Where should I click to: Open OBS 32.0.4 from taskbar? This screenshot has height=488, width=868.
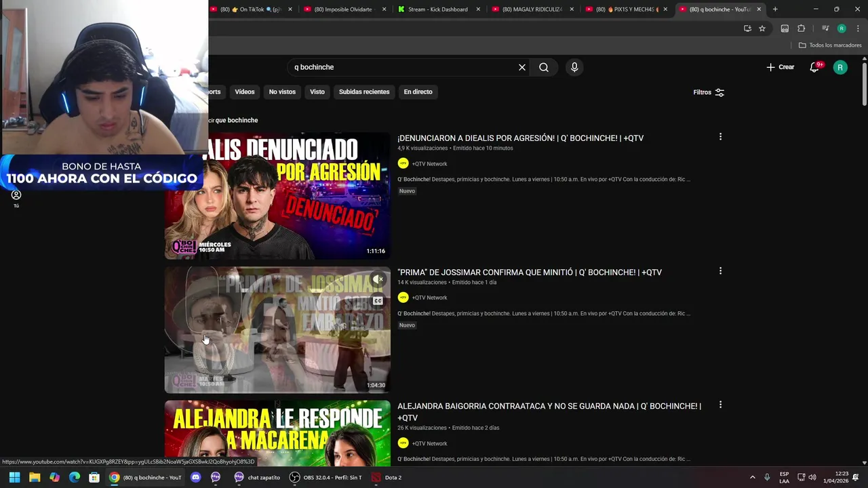(325, 477)
